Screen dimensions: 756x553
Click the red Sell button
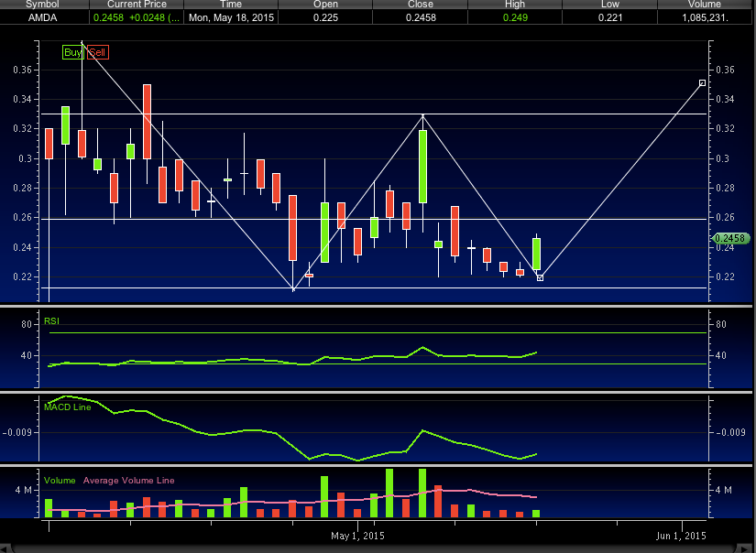(98, 52)
